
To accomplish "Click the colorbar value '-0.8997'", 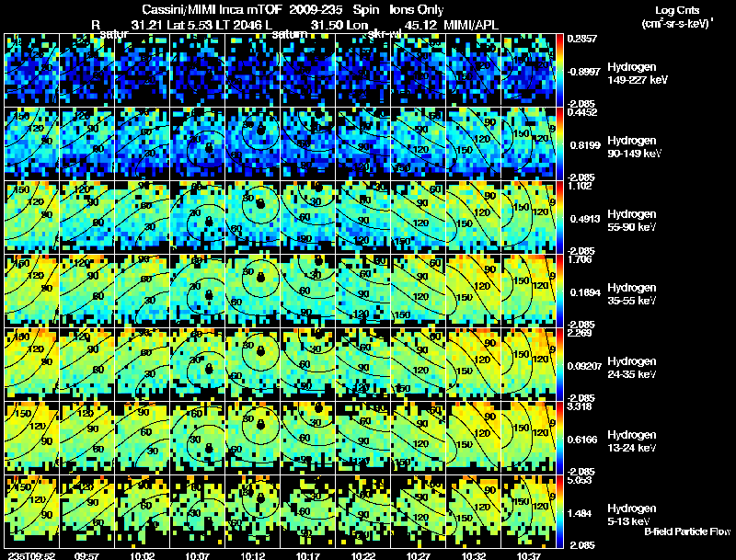I will click(584, 72).
